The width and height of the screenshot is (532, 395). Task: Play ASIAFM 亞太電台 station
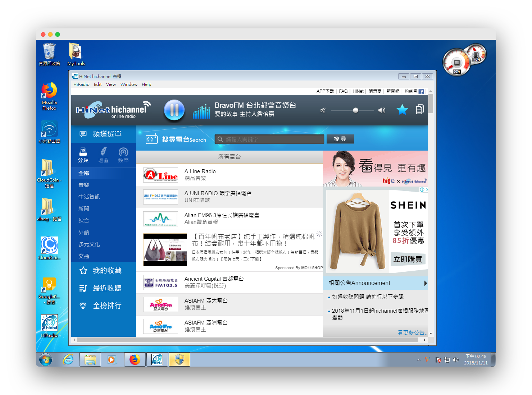[229, 304]
